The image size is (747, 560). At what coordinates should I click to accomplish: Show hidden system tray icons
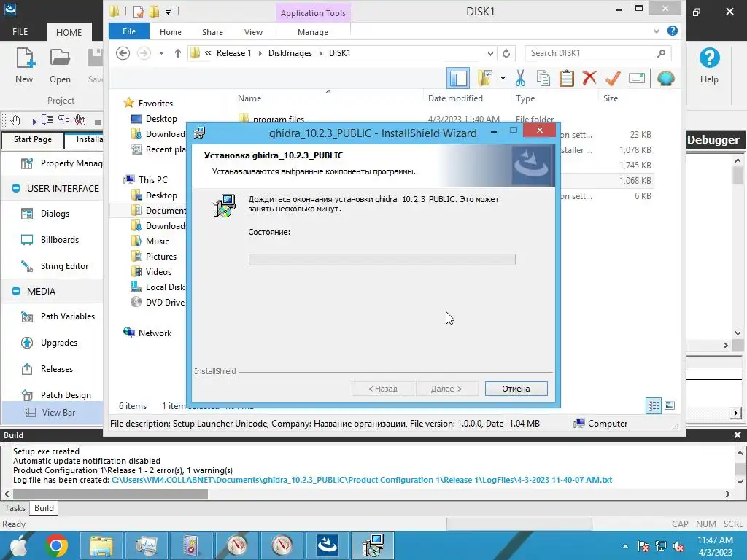tap(625, 546)
